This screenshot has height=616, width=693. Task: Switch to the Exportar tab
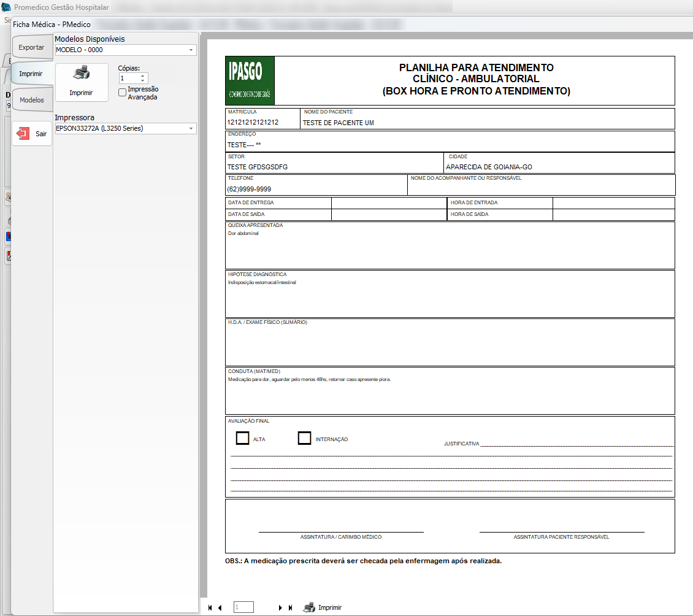point(31,47)
